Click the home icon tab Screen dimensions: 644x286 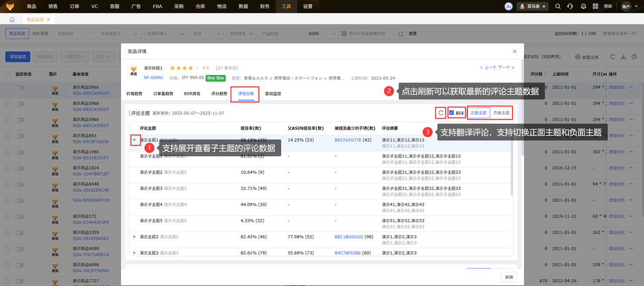pyautogui.click(x=12, y=19)
